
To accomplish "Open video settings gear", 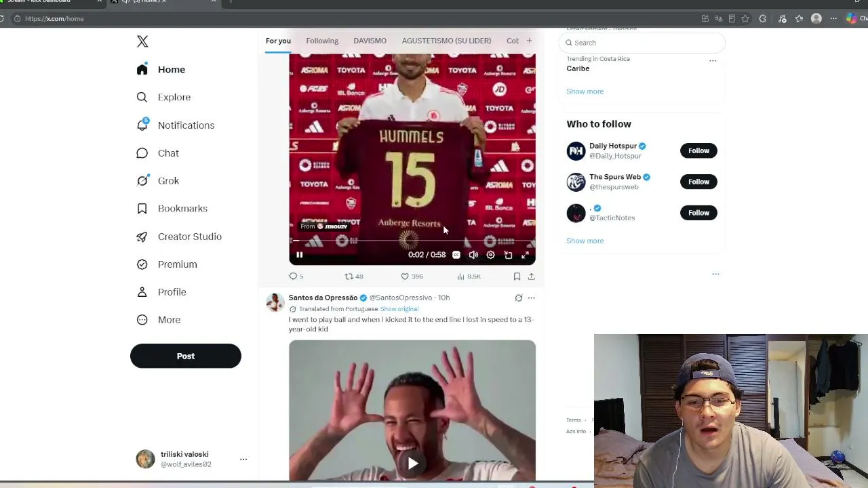I will [490, 255].
